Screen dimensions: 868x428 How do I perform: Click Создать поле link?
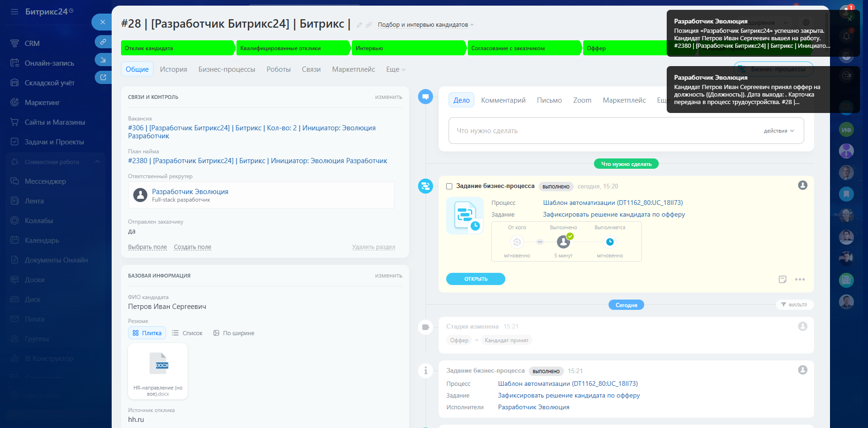pos(192,247)
